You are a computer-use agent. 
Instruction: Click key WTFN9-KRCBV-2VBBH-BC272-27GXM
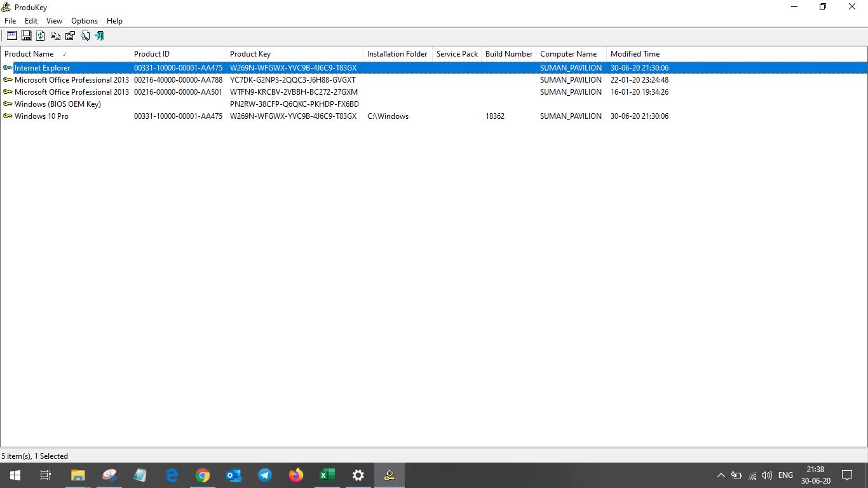pos(294,92)
